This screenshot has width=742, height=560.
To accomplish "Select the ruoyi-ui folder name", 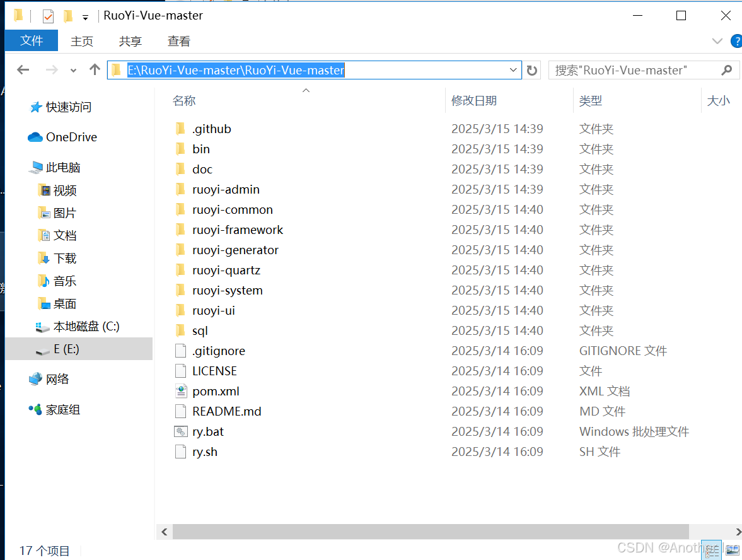I will (x=214, y=310).
